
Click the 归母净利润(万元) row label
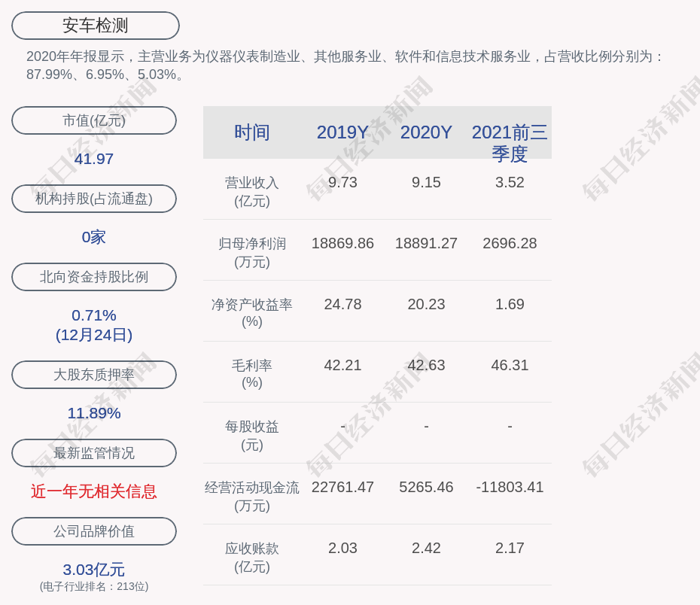click(252, 253)
